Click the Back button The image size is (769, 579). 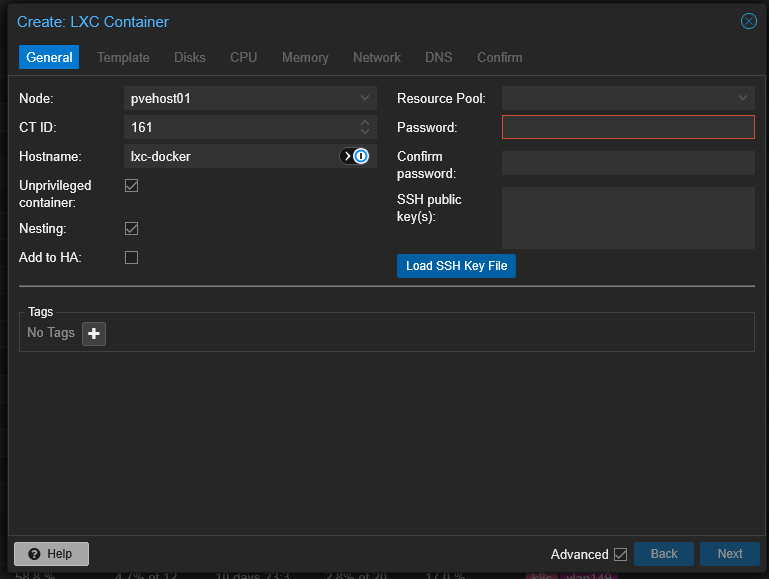pos(664,554)
